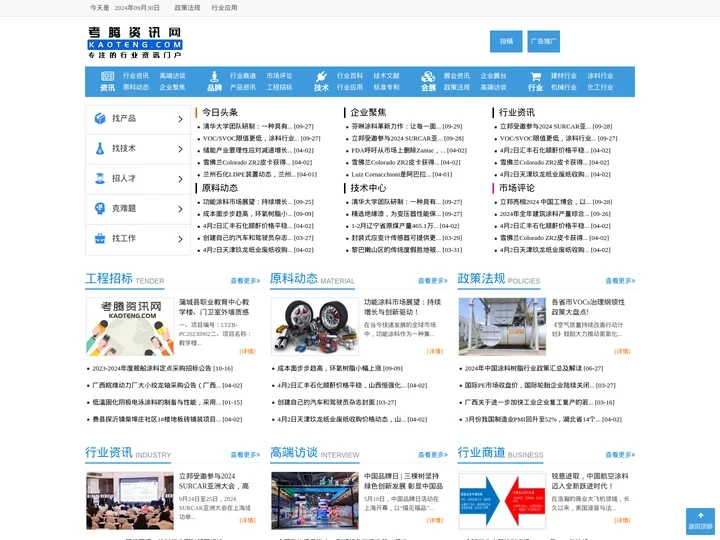Open 查看更多 for the 政策法规 section
The height and width of the screenshot is (540, 720).
click(x=620, y=281)
